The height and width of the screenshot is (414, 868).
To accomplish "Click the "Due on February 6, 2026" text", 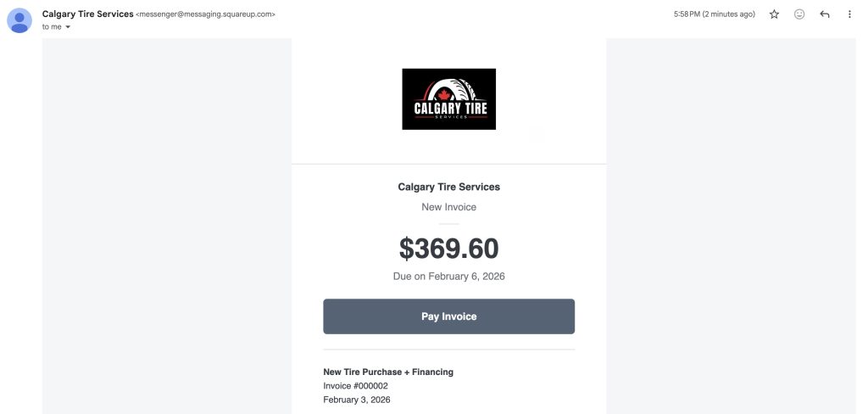I will coord(448,277).
